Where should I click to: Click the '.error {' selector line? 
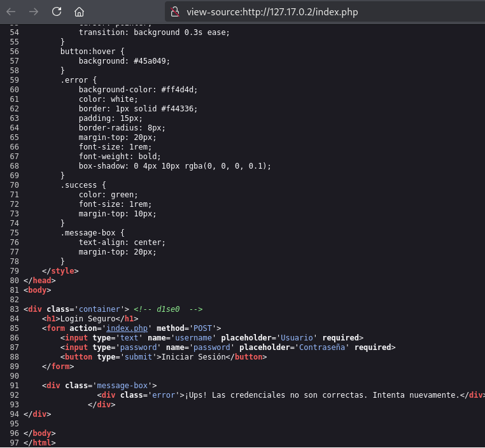(78, 80)
